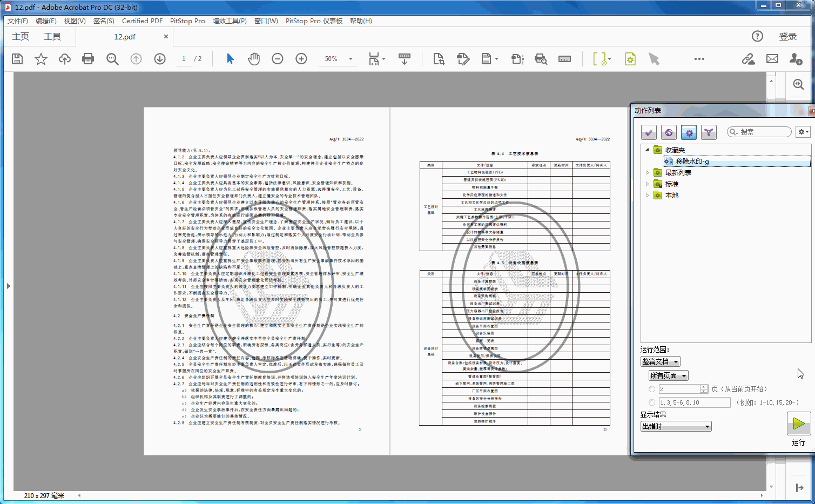
Task: Click the document page dropdown icon
Action: click(489, 59)
